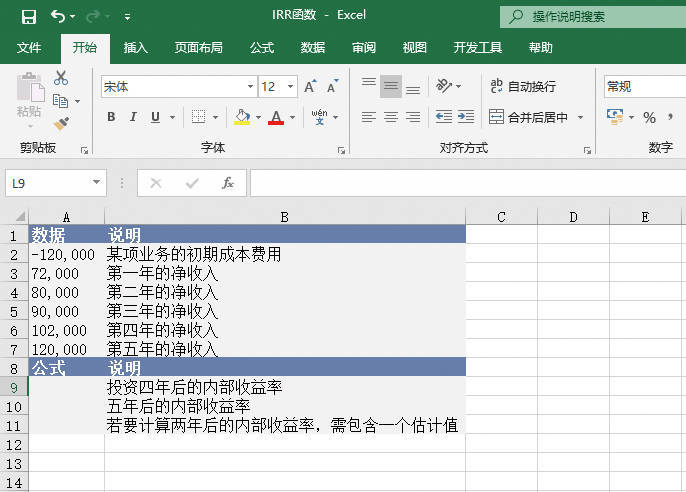Open the 宋体 font name dropdown
Screen dimensions: 686x492
[250, 87]
